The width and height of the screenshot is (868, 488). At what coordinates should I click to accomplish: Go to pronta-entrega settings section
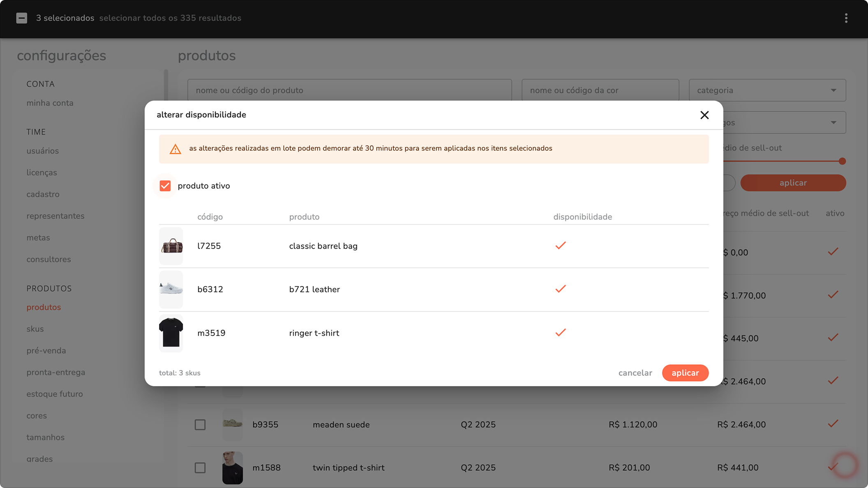tap(56, 372)
